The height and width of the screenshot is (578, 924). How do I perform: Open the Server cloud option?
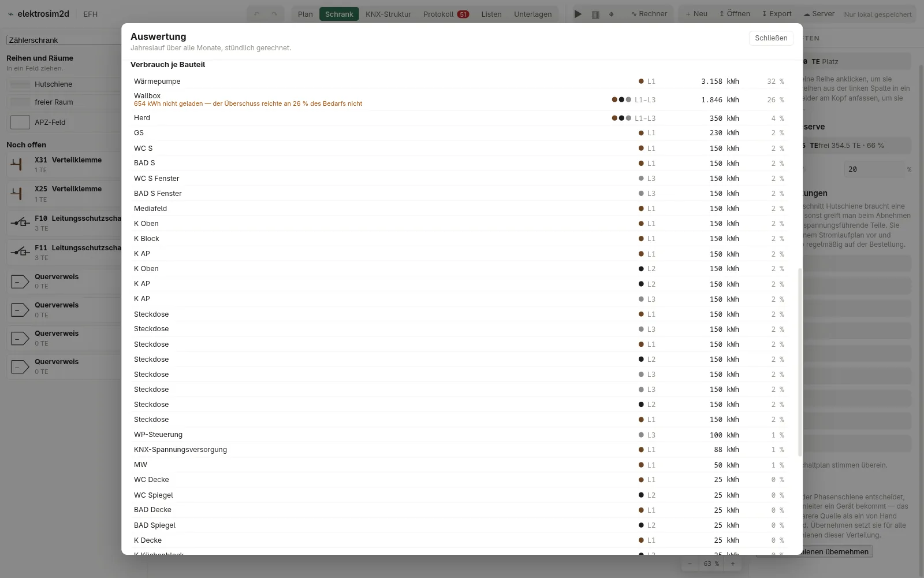[x=819, y=14]
